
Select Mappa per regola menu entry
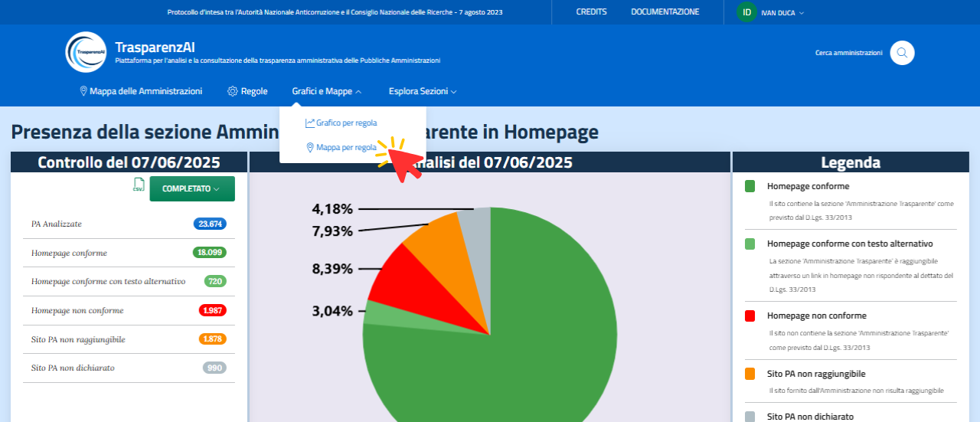tap(341, 147)
